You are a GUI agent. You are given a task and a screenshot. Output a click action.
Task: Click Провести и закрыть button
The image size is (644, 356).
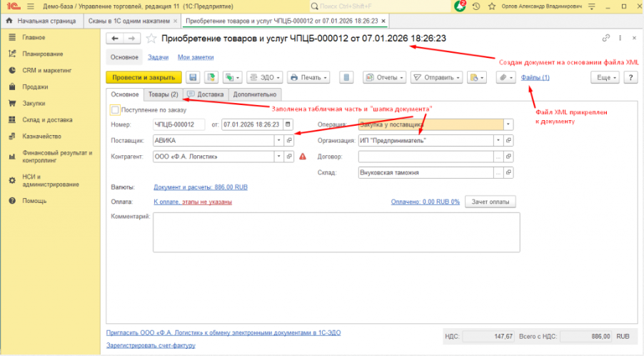click(x=144, y=77)
